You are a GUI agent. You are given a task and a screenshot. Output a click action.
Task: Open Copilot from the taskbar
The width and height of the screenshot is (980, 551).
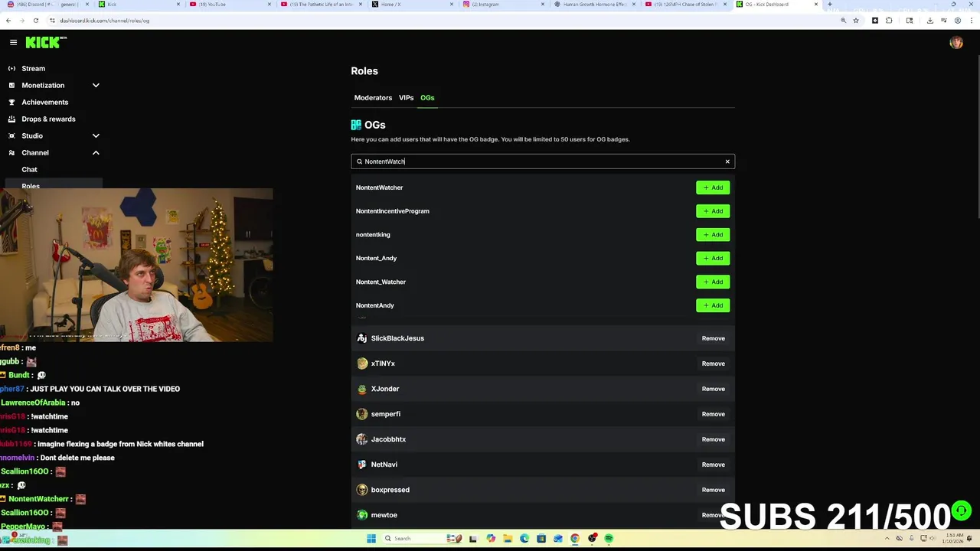[x=491, y=538]
